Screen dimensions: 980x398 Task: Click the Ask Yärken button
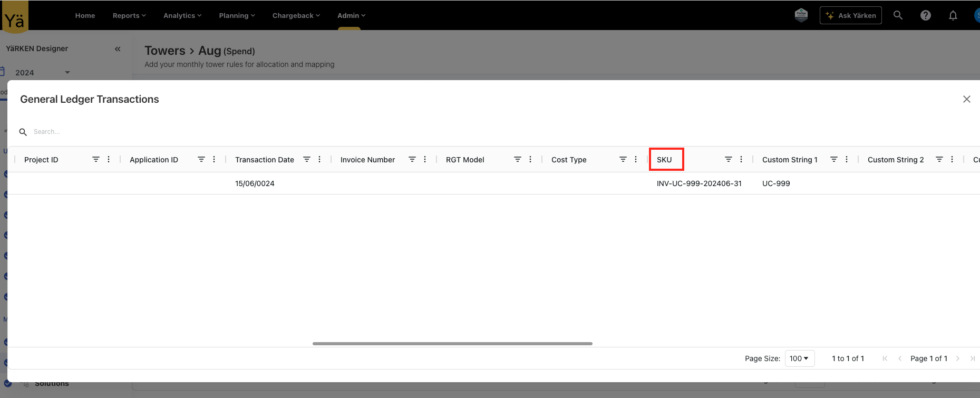[850, 15]
